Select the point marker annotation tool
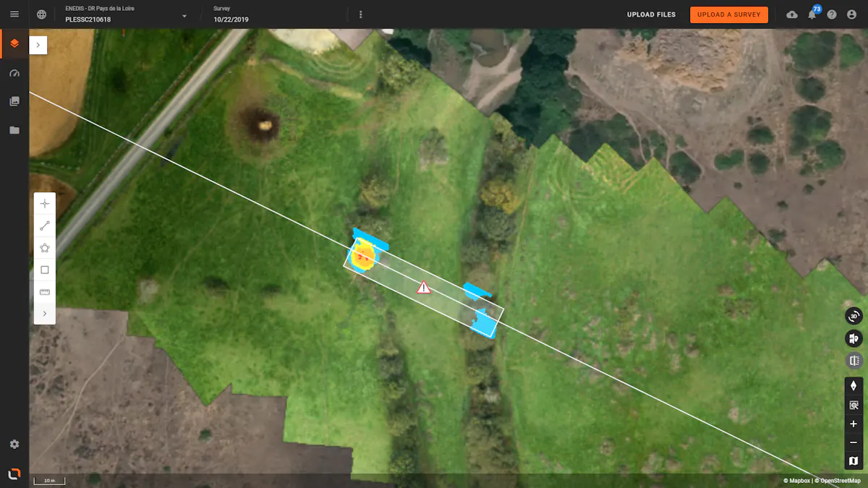 pyautogui.click(x=45, y=204)
